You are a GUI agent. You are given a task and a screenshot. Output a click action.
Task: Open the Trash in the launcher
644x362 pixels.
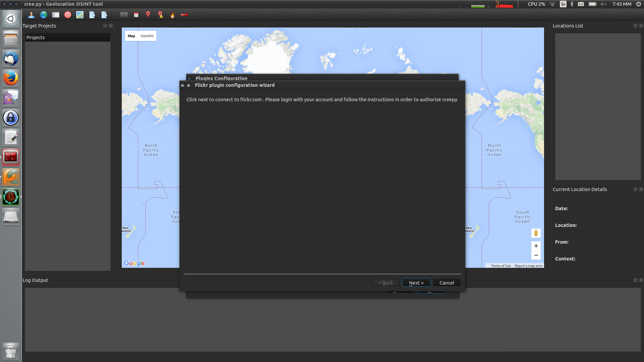(11, 351)
